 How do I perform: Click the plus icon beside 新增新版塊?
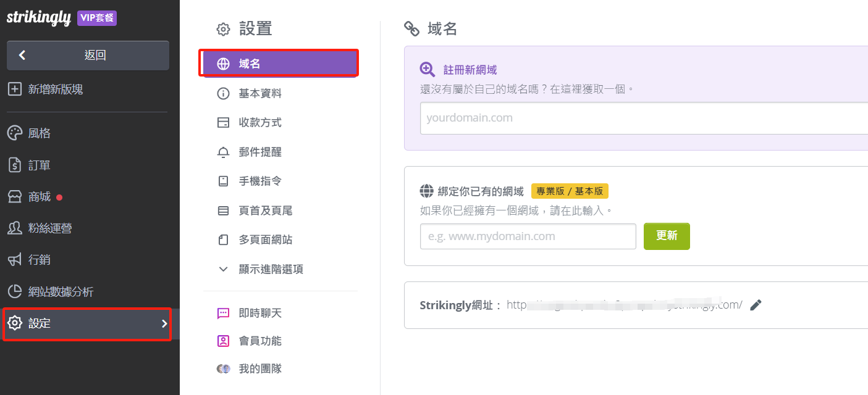coord(14,89)
